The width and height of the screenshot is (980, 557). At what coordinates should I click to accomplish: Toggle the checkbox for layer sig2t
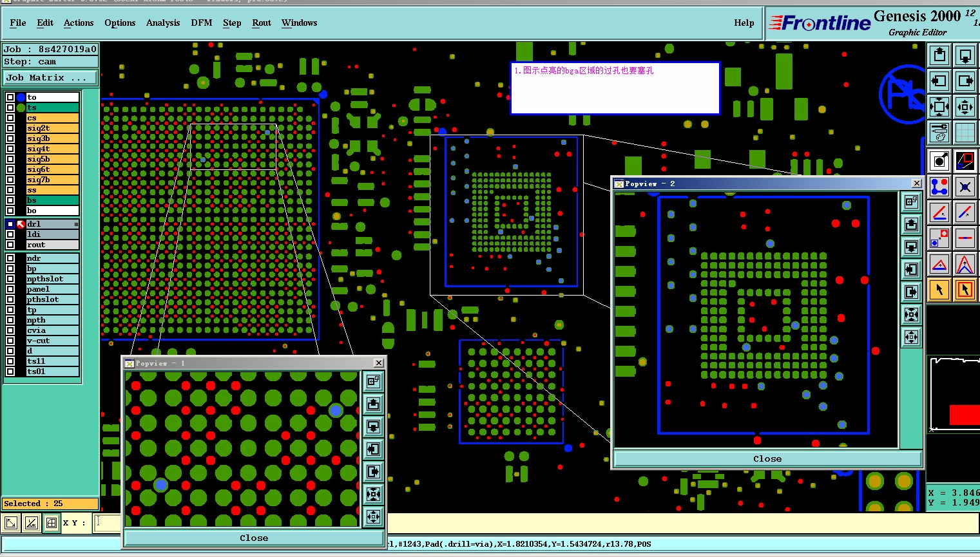10,128
